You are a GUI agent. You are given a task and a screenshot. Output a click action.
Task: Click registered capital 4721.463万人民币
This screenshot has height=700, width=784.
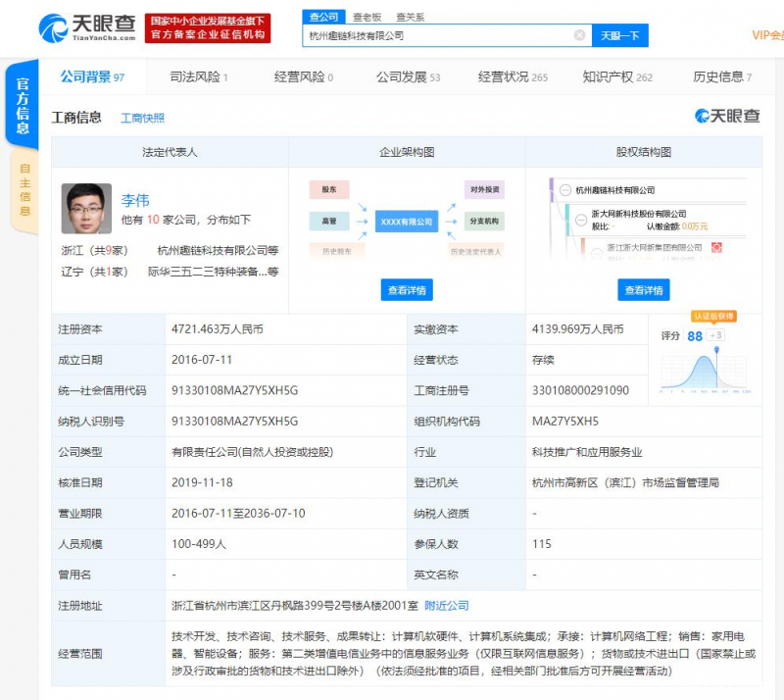point(218,329)
